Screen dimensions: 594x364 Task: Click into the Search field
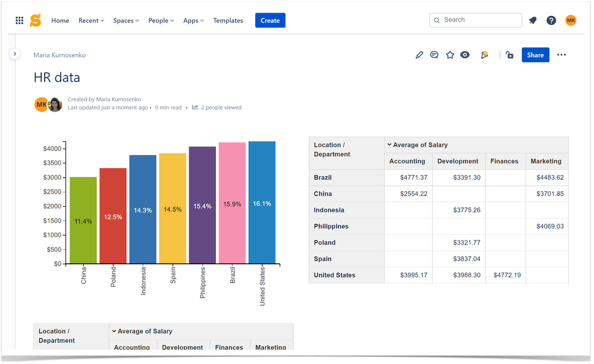pos(476,20)
